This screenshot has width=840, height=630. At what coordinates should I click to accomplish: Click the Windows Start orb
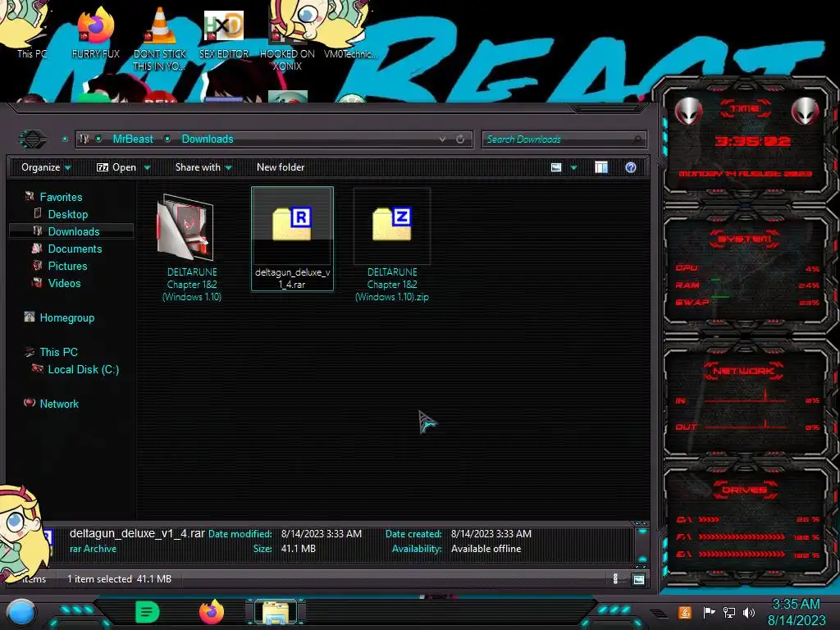click(x=21, y=613)
